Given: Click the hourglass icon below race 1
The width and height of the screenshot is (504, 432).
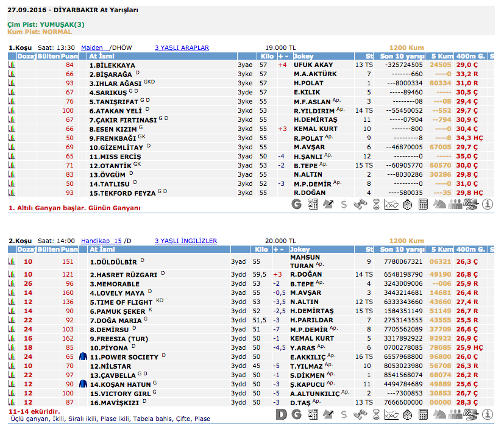Looking at the screenshot, I should click(x=375, y=204).
